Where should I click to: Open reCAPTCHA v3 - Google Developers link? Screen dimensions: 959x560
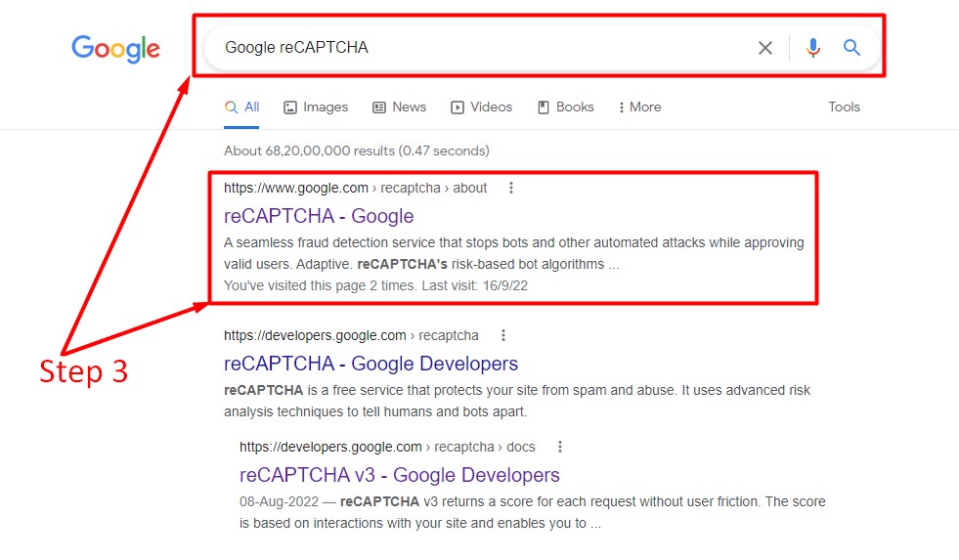[400, 475]
